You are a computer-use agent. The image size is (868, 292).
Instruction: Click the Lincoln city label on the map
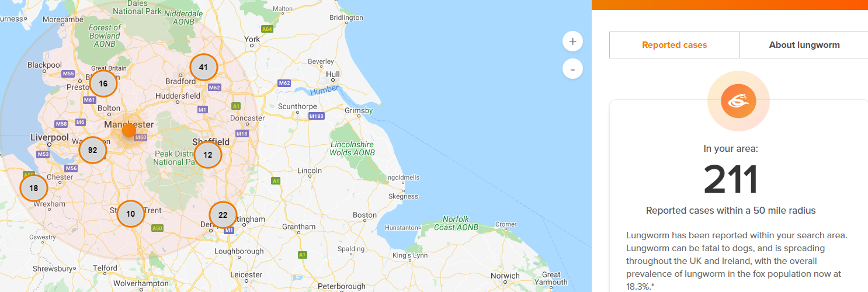[x=310, y=171]
